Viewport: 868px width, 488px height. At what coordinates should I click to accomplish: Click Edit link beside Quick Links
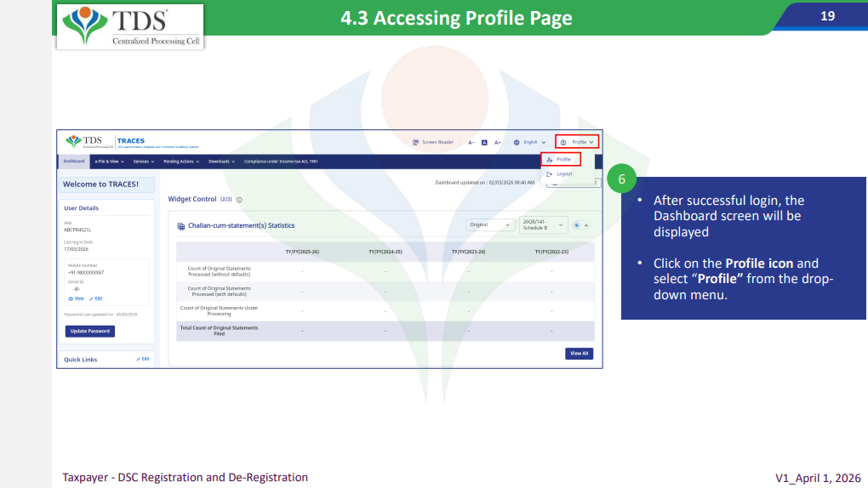click(x=143, y=359)
